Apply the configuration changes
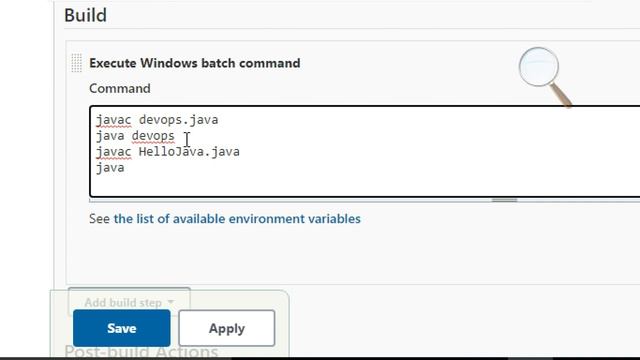 pyautogui.click(x=227, y=328)
